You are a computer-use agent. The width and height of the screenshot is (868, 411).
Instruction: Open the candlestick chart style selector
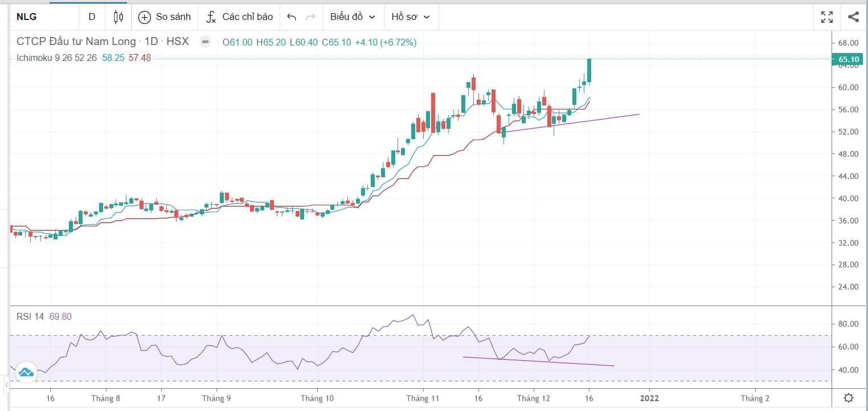point(118,17)
